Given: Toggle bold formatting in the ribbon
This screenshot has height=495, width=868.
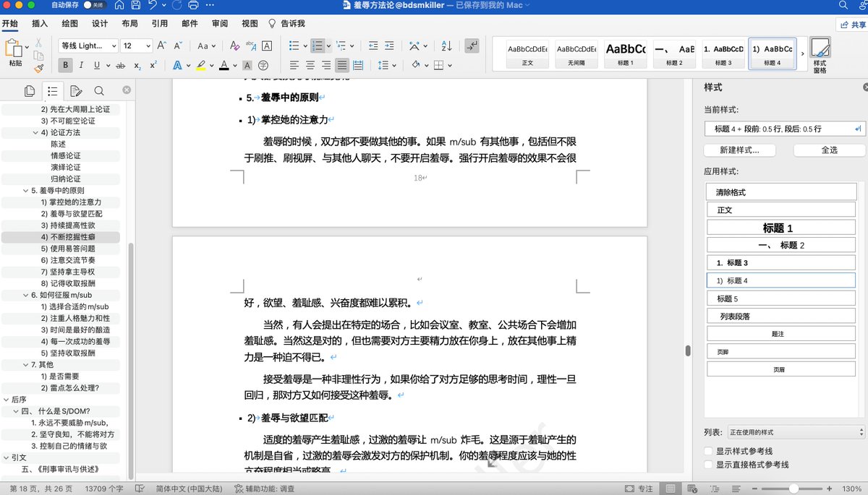Looking at the screenshot, I should 65,65.
